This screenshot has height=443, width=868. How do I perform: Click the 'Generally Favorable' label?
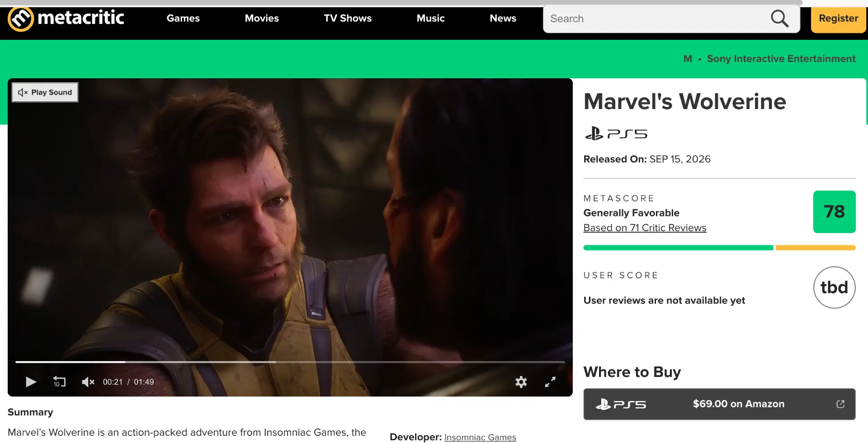pos(631,213)
